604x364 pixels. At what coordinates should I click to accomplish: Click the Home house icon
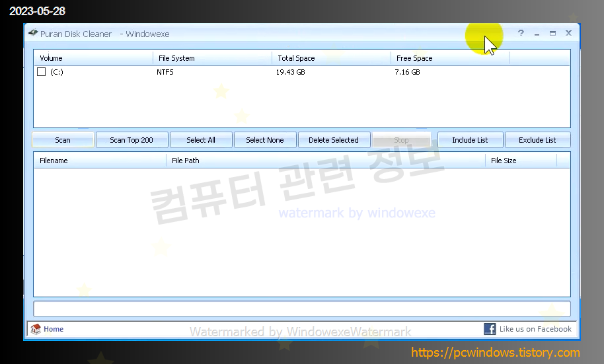pos(36,329)
